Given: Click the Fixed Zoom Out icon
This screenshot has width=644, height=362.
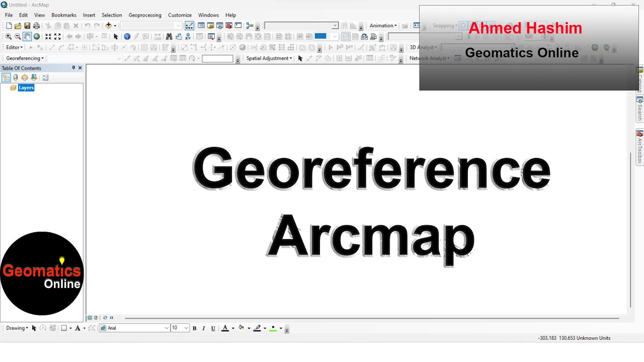Looking at the screenshot, I should 57,37.
